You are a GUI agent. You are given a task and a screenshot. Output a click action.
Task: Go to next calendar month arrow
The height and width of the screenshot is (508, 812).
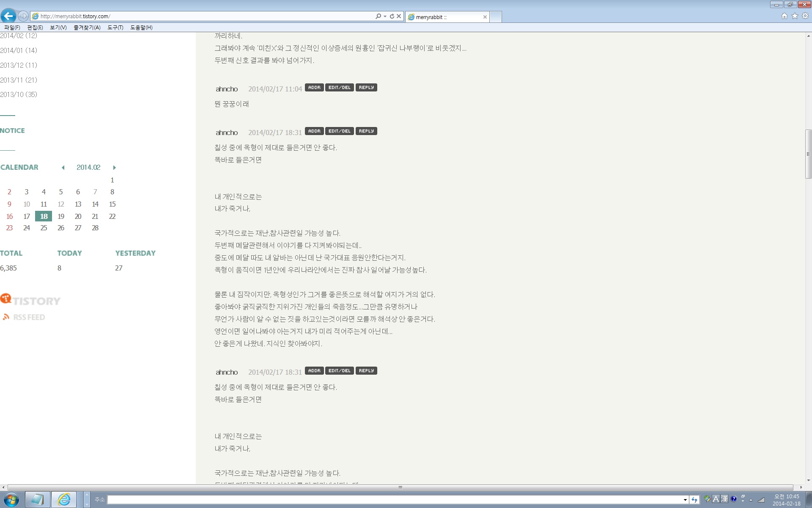coord(114,168)
